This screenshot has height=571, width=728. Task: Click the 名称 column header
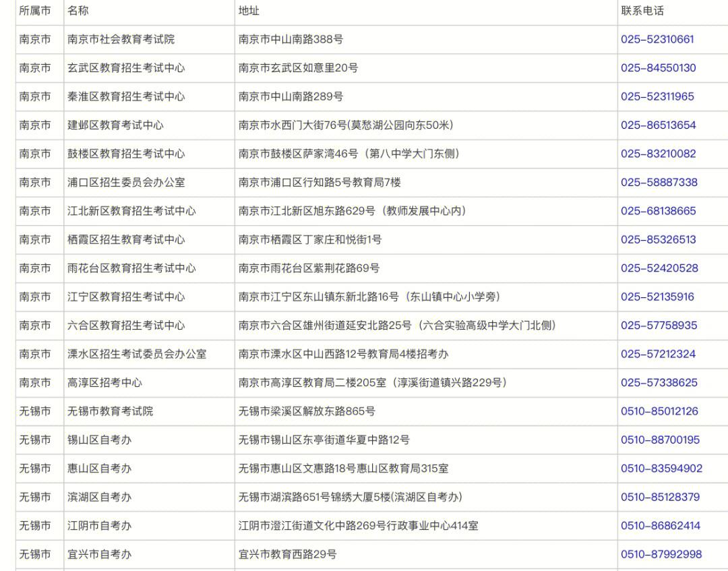coord(78,11)
